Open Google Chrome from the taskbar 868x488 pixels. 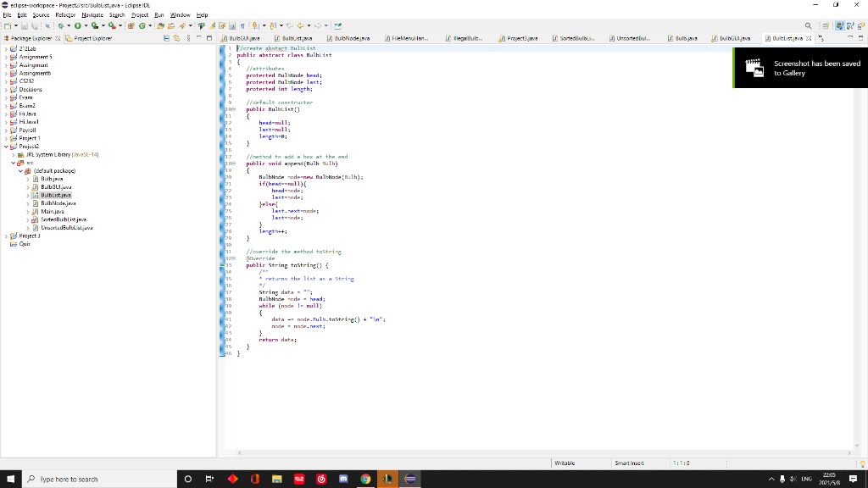(x=364, y=479)
